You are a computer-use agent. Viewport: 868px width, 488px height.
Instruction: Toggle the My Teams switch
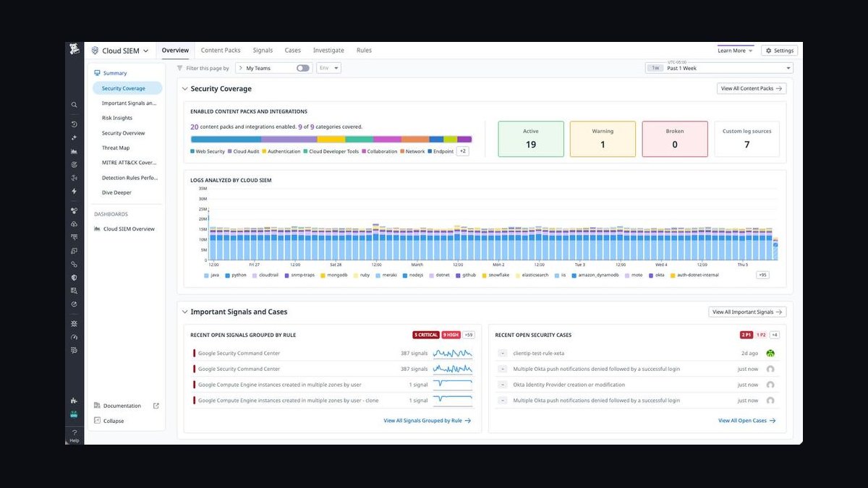point(302,68)
